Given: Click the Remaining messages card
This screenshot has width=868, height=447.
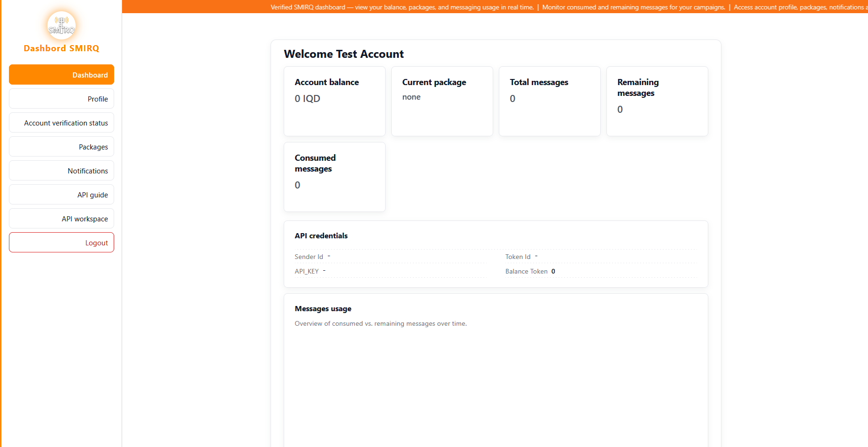Looking at the screenshot, I should click(657, 101).
